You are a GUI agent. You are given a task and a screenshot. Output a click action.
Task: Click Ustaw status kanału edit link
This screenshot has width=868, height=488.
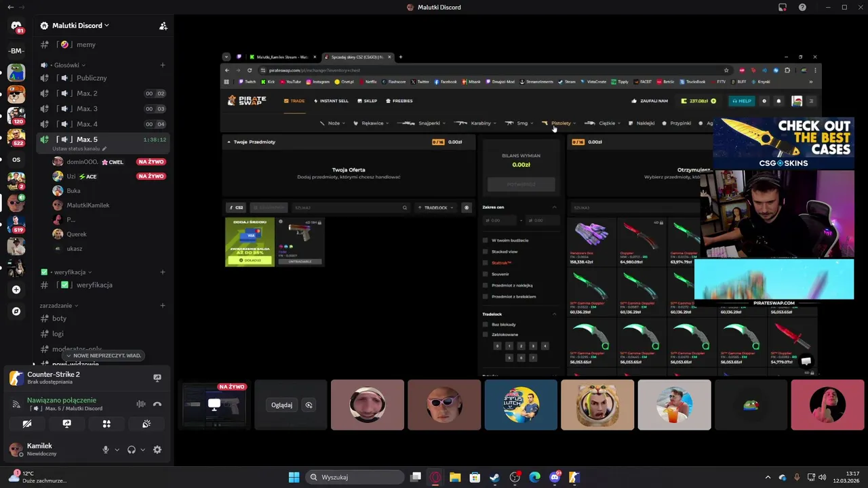(x=79, y=148)
